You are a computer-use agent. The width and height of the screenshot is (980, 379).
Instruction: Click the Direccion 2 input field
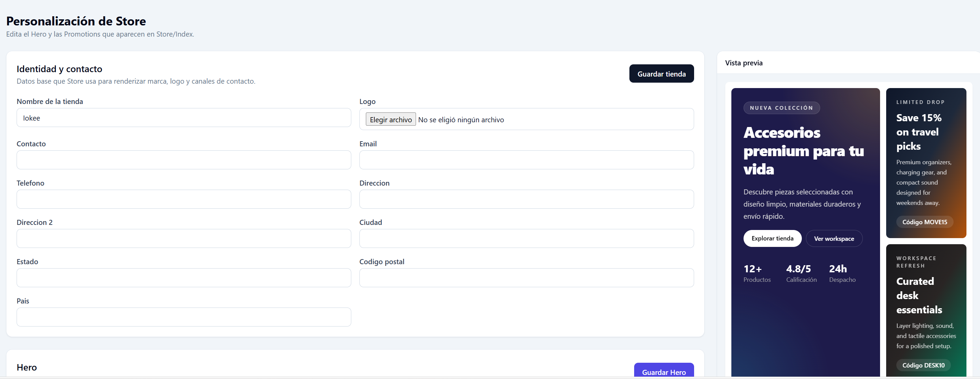point(184,238)
